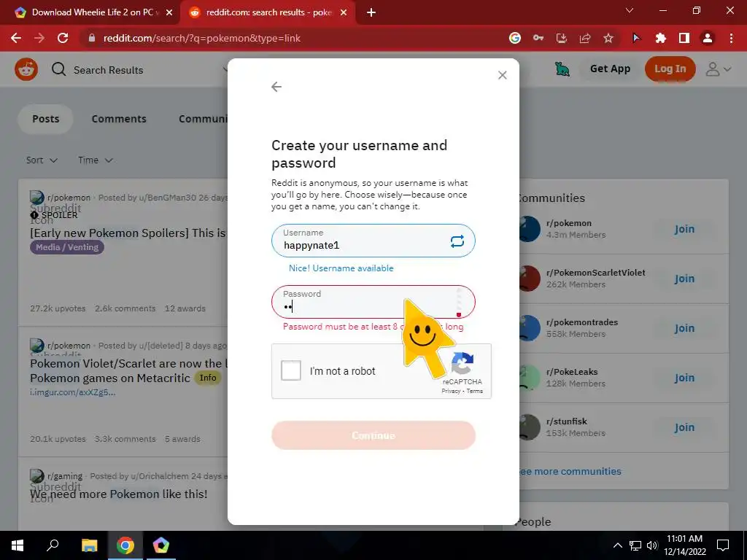Expand the Time dropdown
Screen dimensions: 747x560
[96, 160]
